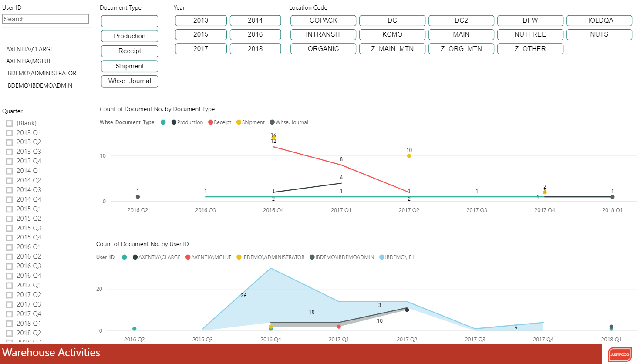The image size is (637, 364).
Task: Click the yellow Shipment point labeled 10
Action: tap(409, 156)
